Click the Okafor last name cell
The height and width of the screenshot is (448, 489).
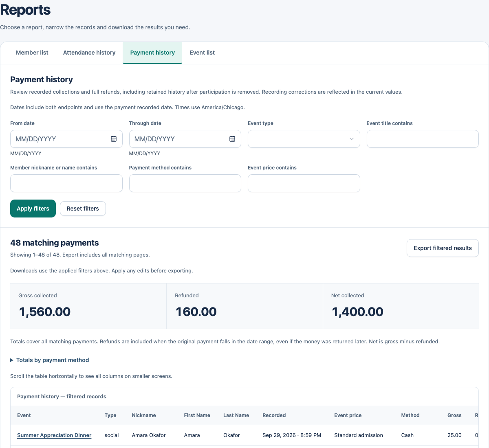[231, 435]
